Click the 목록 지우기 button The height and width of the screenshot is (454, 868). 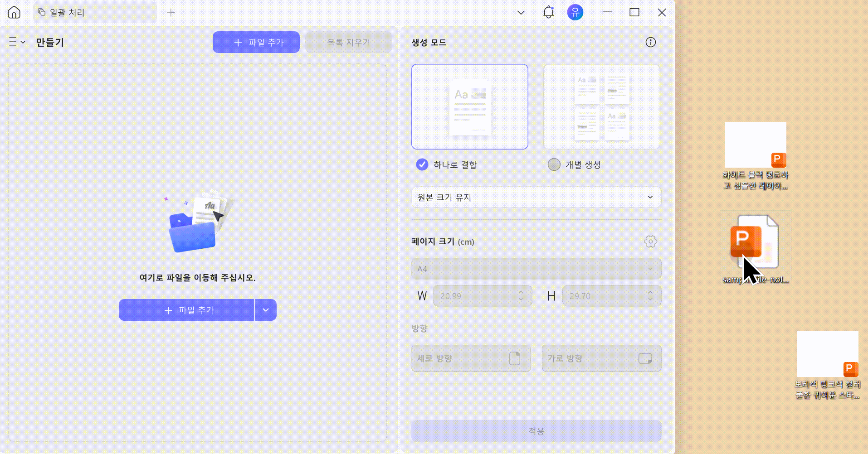349,42
